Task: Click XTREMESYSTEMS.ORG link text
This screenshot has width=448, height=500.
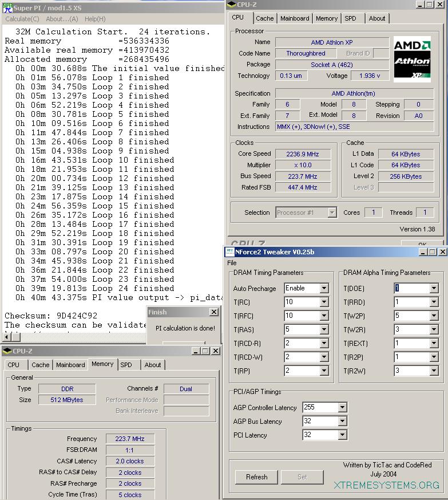Action: 387,485
